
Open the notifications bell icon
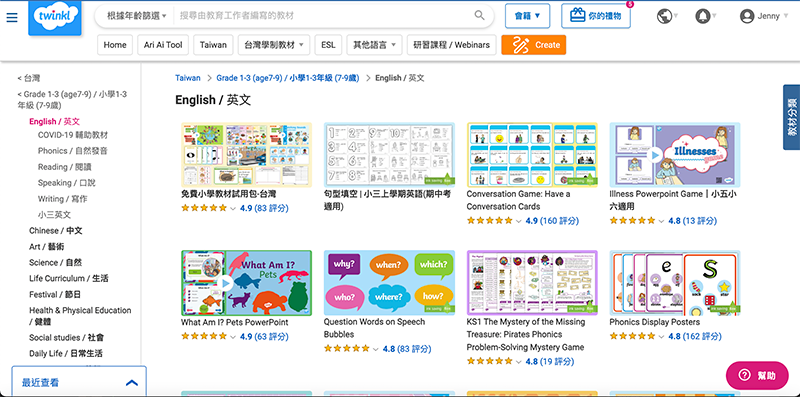pos(703,16)
